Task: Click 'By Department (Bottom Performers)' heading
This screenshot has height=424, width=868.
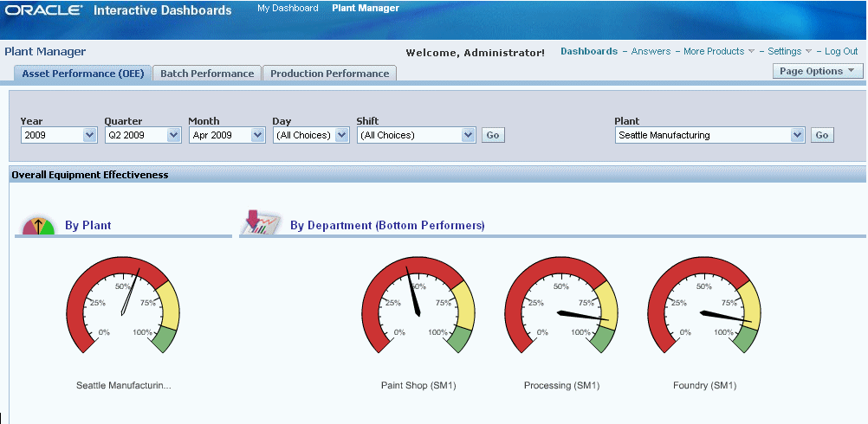Action: 387,226
